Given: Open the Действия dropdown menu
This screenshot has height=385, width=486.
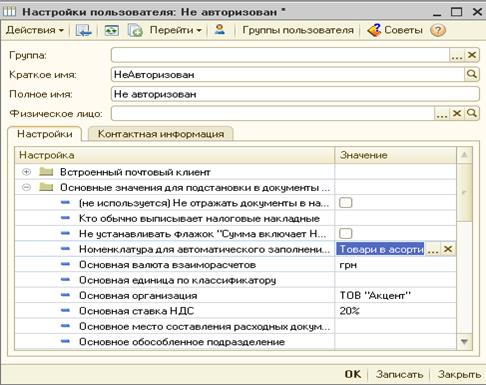Looking at the screenshot, I should pyautogui.click(x=35, y=30).
